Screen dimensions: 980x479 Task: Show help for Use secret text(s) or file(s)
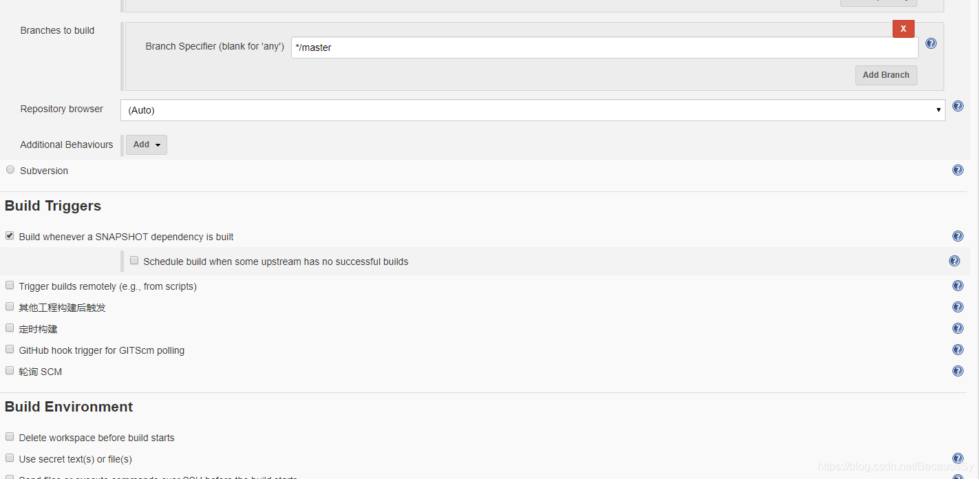(x=958, y=458)
